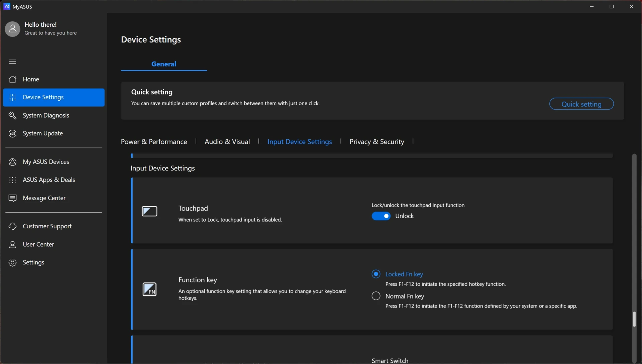The height and width of the screenshot is (364, 642).
Task: Click the Function key heading text
Action: coord(198,280)
